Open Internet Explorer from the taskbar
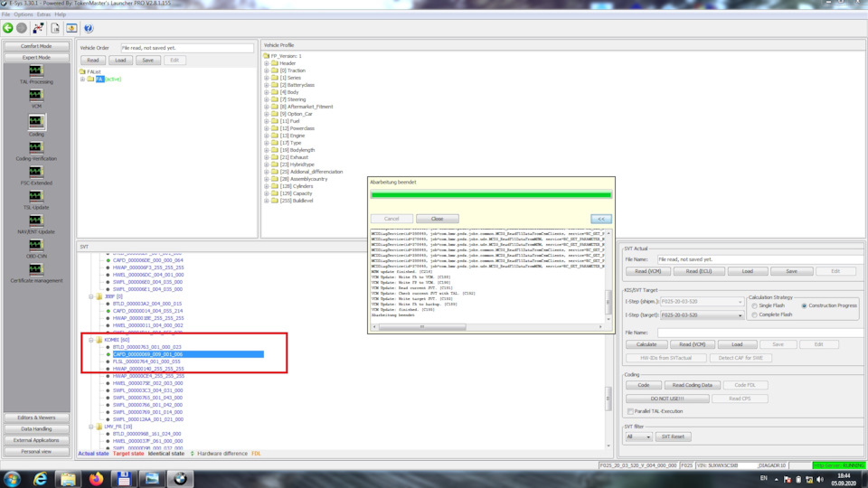This screenshot has width=868, height=488. pyautogui.click(x=41, y=479)
